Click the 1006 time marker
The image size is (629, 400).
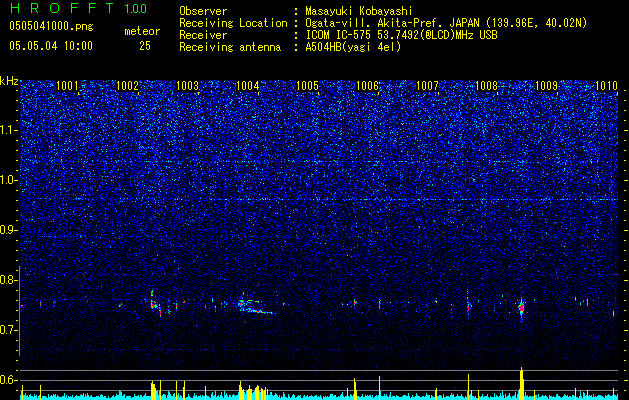pyautogui.click(x=367, y=85)
